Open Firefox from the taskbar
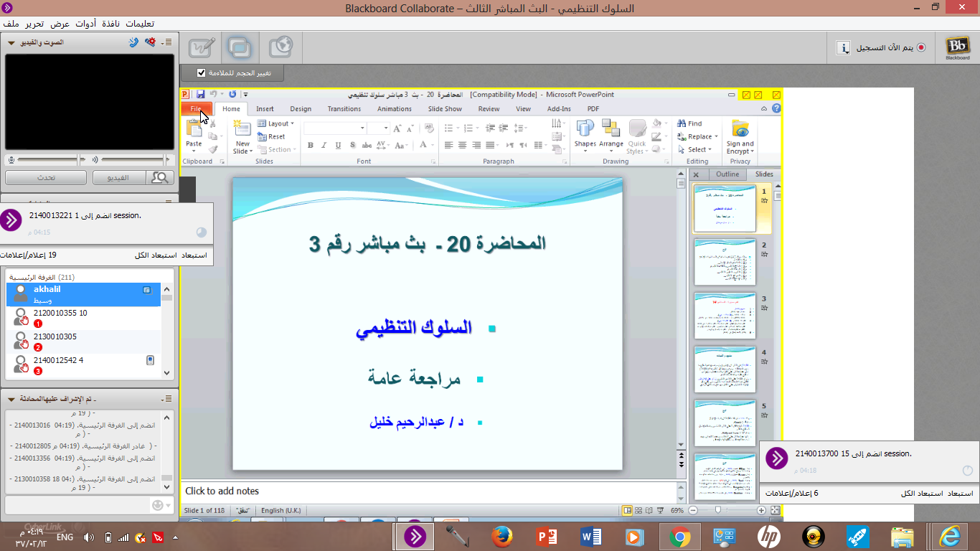 (503, 536)
